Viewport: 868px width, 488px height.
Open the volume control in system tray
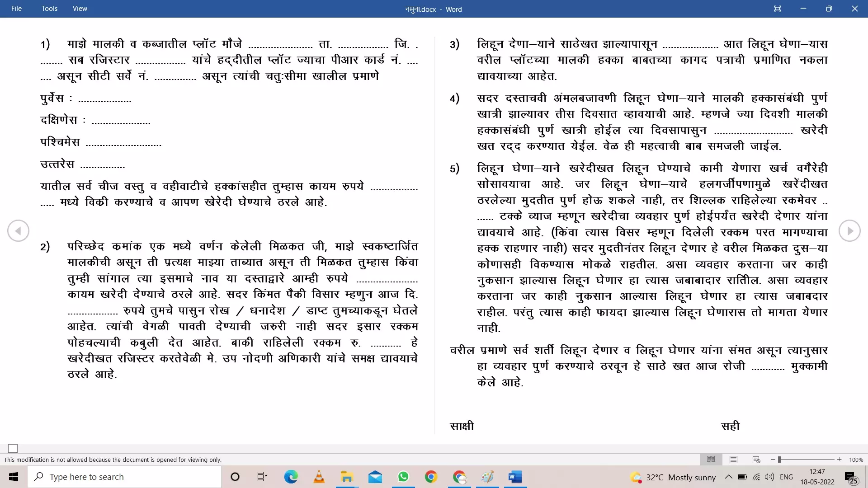pyautogui.click(x=769, y=477)
